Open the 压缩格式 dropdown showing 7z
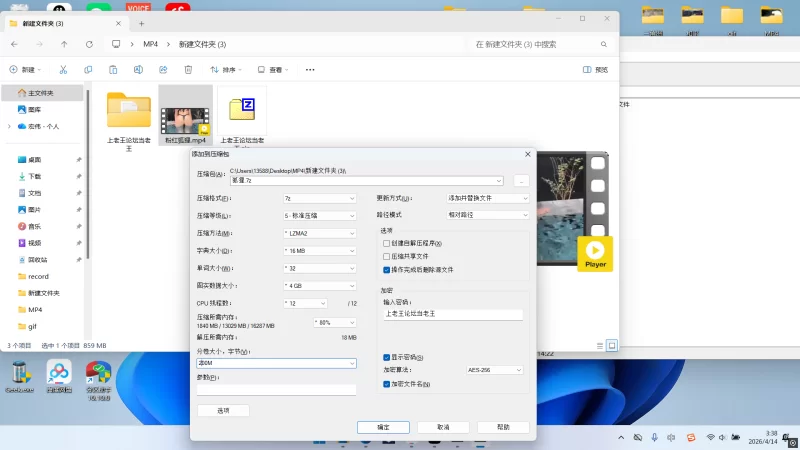The height and width of the screenshot is (450, 800). [319, 198]
